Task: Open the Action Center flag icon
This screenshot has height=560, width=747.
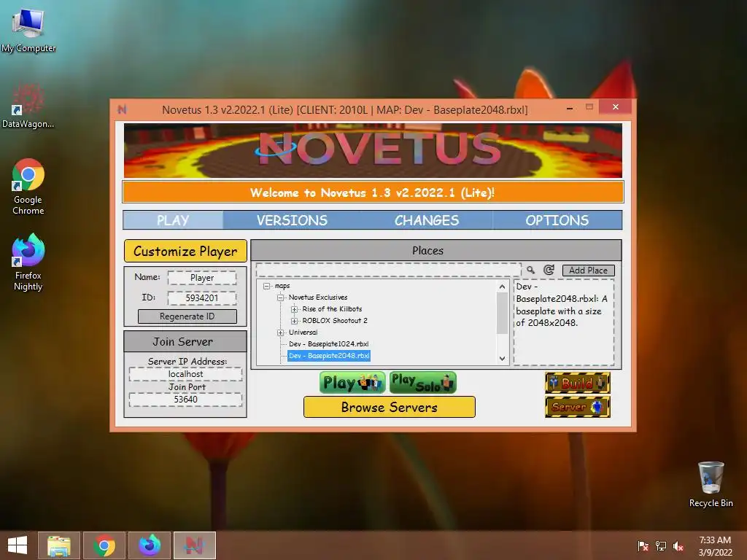Action: (x=643, y=545)
